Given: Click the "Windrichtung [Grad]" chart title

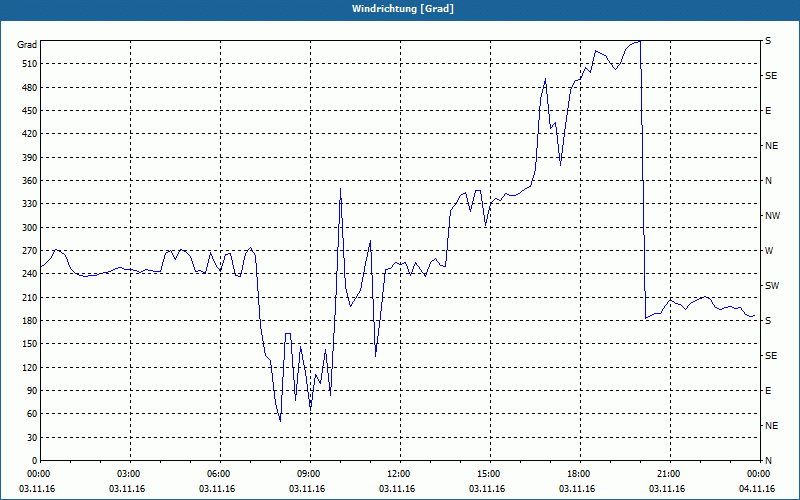Looking at the screenshot, I should click(403, 9).
